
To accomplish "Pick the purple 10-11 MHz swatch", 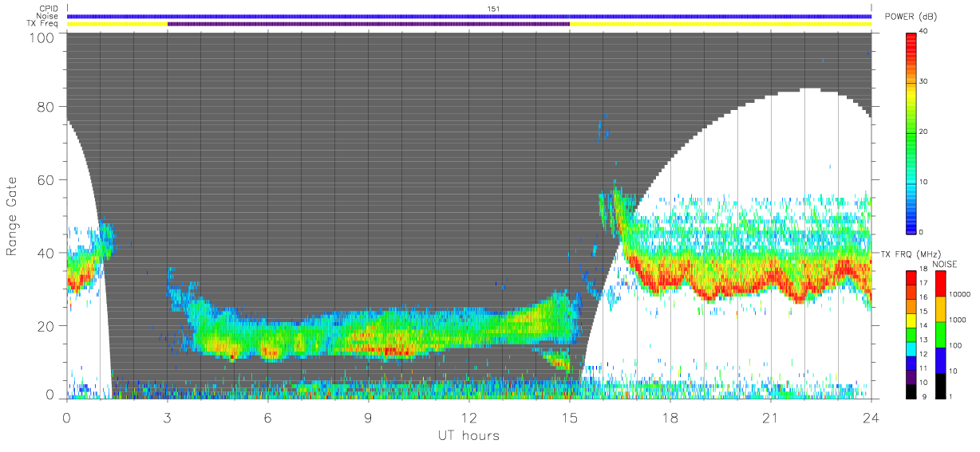I will 912,375.
